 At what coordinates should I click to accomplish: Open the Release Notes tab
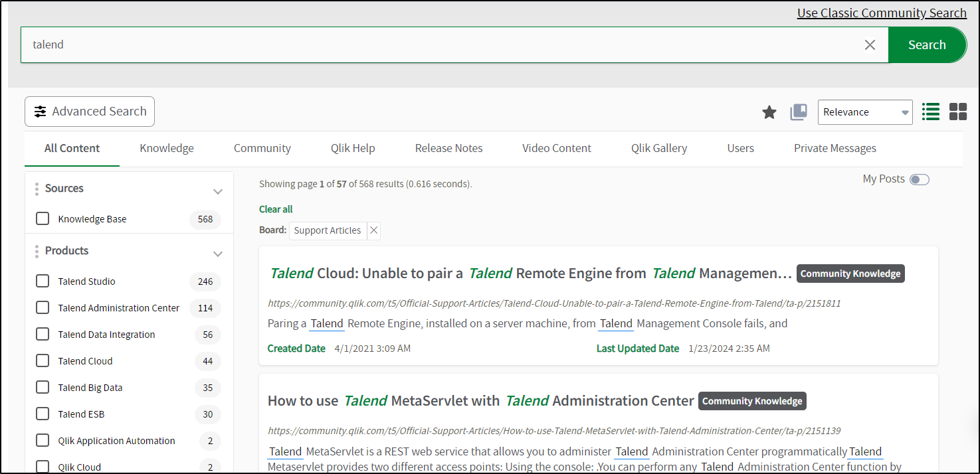448,148
